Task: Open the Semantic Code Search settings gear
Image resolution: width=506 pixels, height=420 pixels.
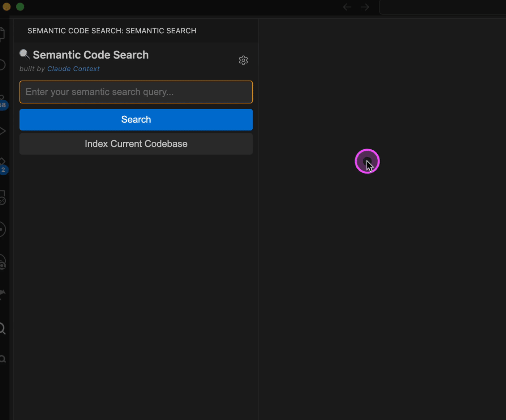Action: coord(243,60)
